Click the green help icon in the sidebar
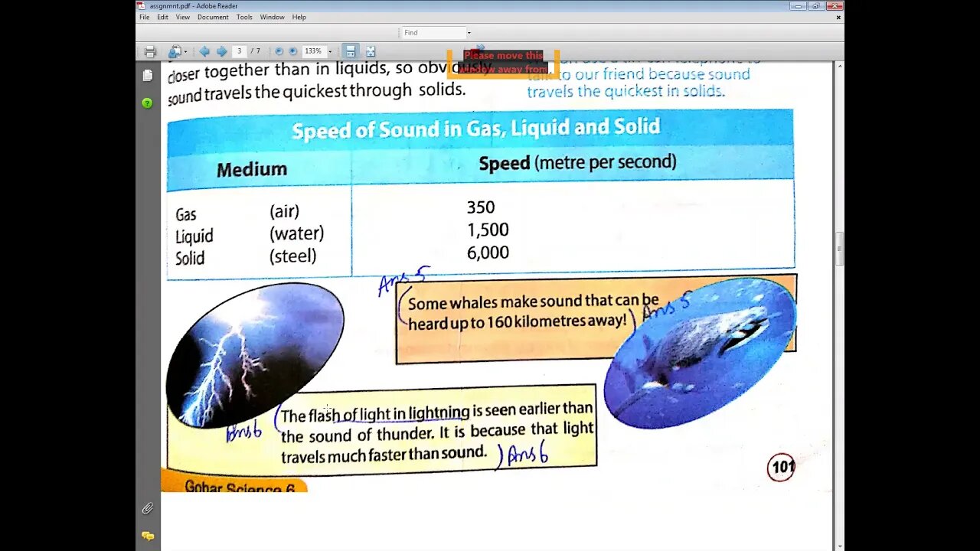 pos(148,103)
